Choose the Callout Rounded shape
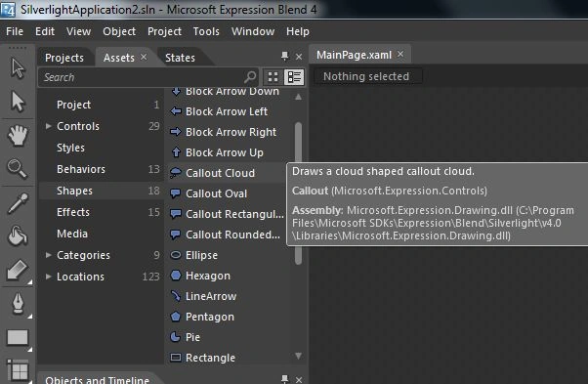Viewport: 588px width, 384px height. (225, 235)
